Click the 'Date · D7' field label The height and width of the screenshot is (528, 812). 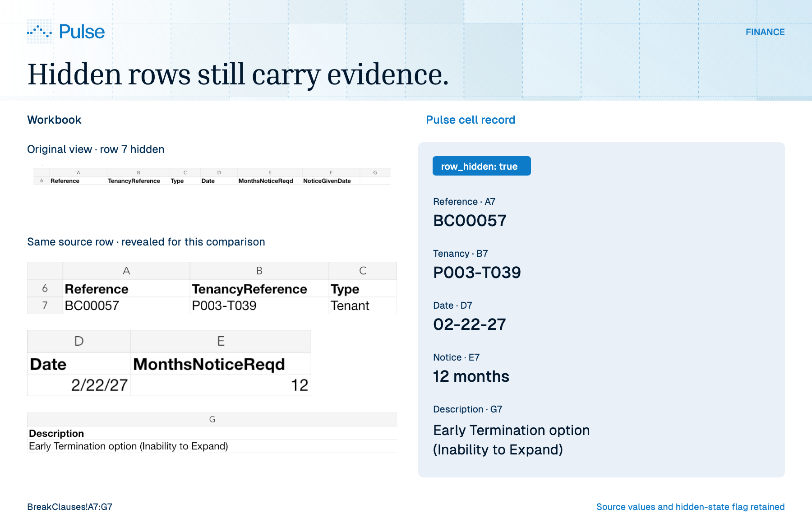[x=452, y=306]
